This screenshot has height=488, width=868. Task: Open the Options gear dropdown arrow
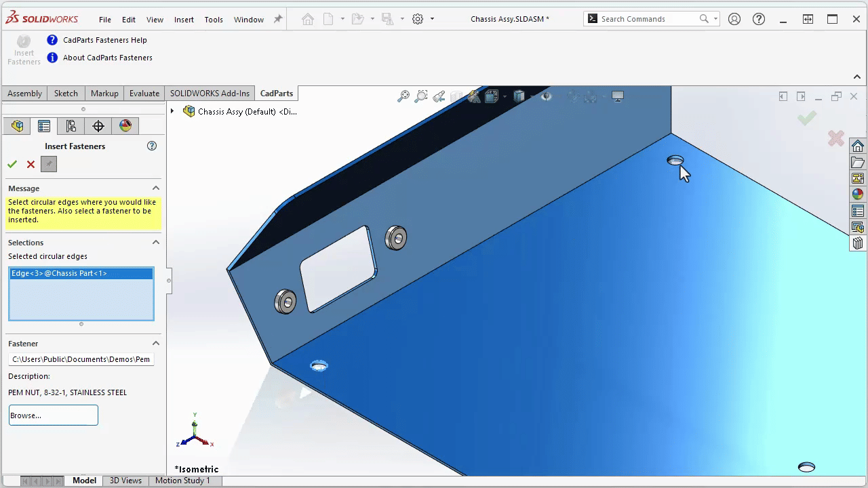[x=432, y=19]
